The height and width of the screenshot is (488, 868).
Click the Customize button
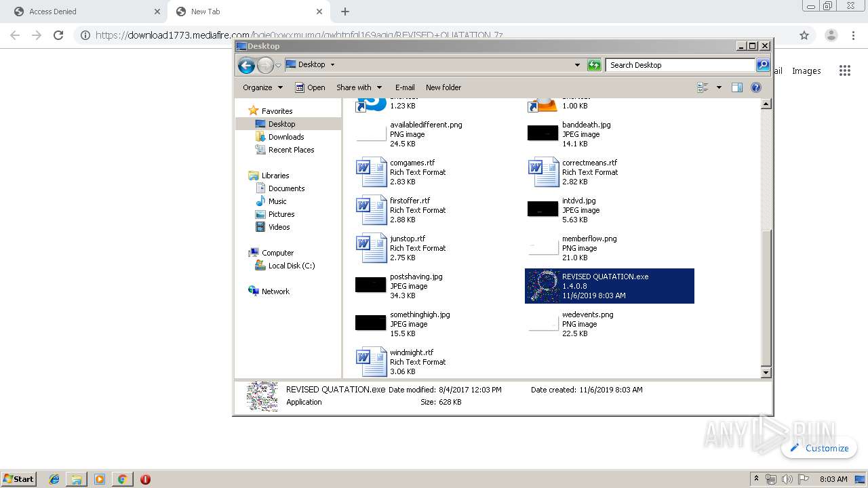tap(819, 448)
